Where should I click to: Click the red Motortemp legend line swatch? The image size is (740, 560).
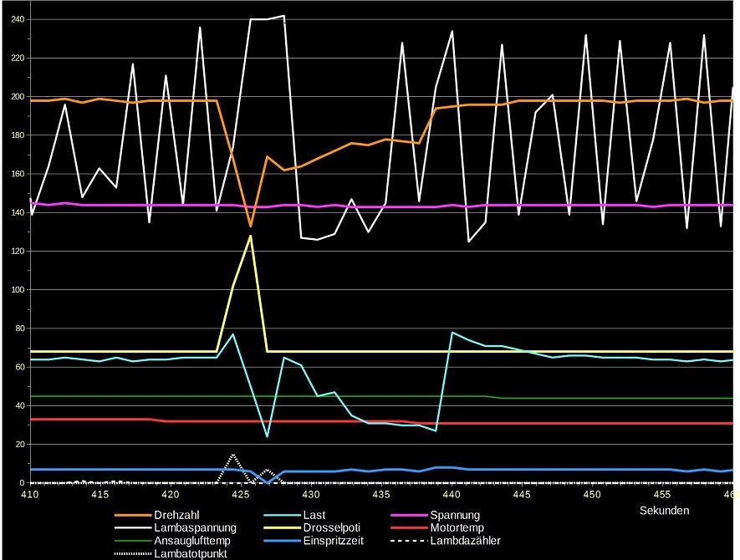pos(409,528)
